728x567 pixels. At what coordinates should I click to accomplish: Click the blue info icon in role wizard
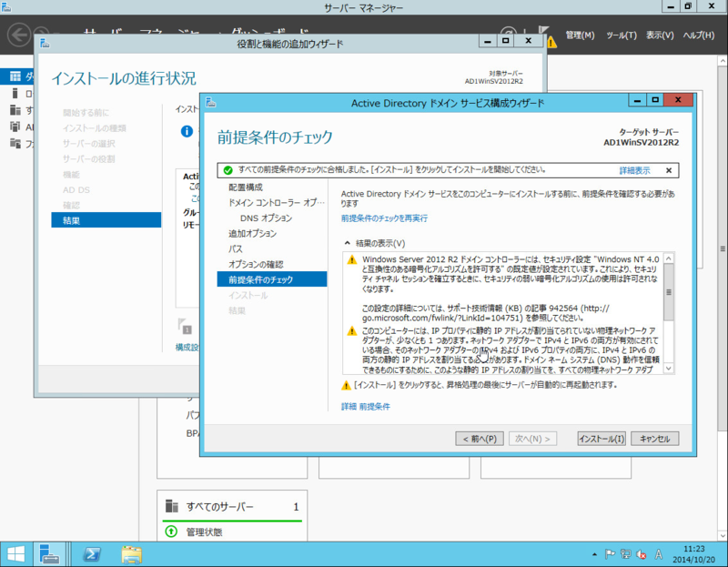tap(188, 129)
